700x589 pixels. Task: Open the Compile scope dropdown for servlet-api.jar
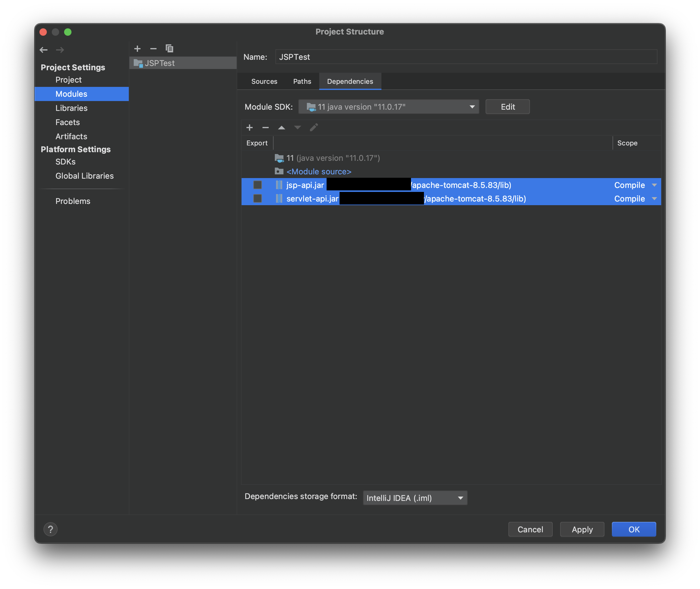tap(654, 199)
